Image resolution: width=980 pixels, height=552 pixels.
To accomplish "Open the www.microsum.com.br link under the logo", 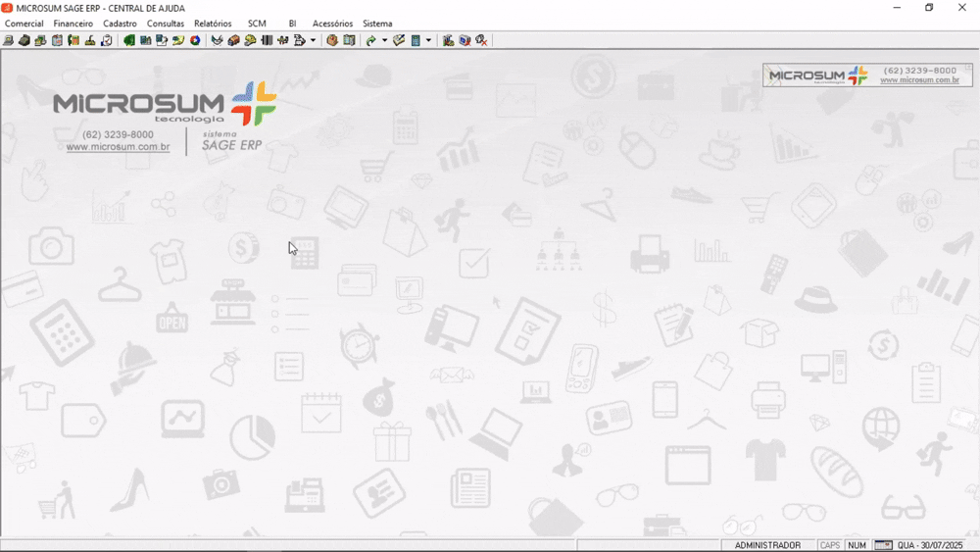I will pos(118,147).
